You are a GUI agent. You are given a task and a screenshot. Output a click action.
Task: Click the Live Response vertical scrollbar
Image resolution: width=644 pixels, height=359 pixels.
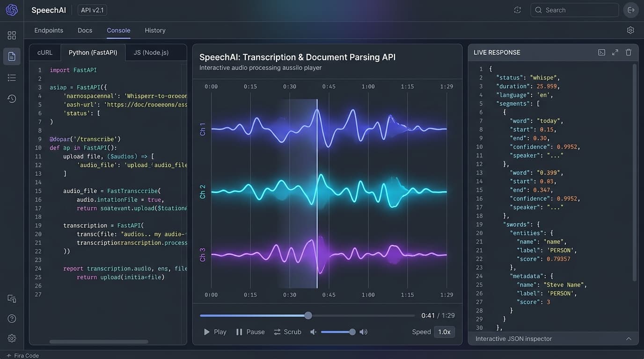pos(635,172)
